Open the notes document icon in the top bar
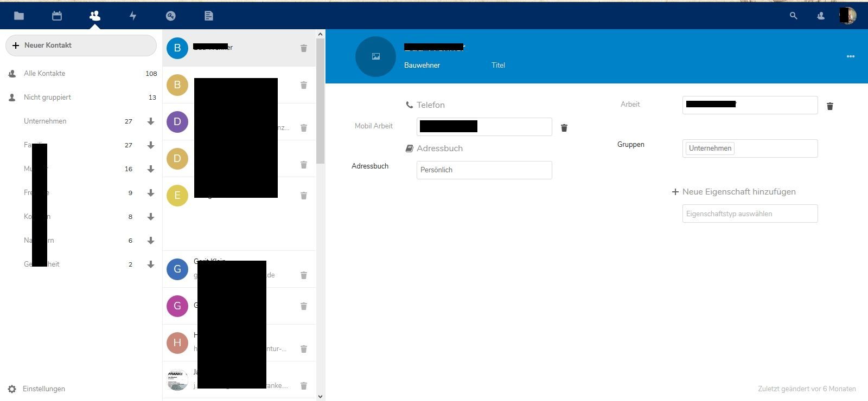Viewport: 868px width, 401px height. (209, 16)
